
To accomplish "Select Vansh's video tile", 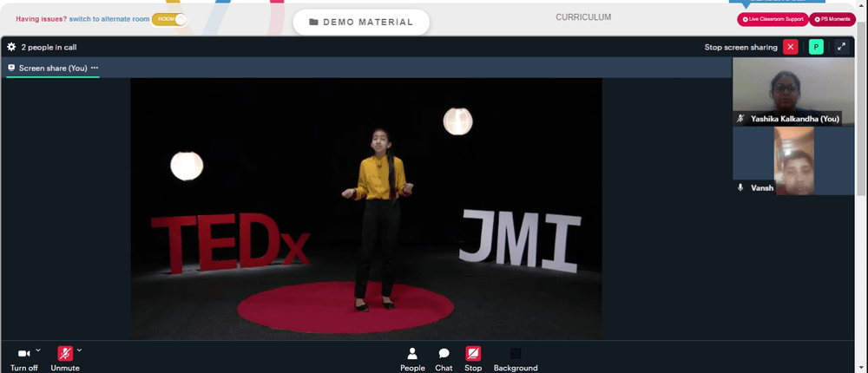I will click(793, 160).
